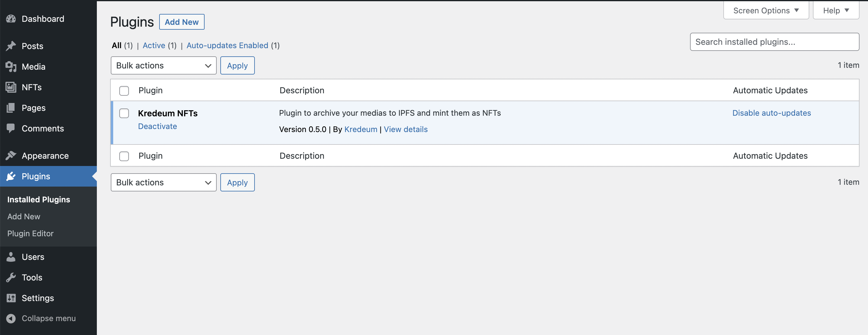Filter plugins by Auto-updates Enabled

pos(227,45)
